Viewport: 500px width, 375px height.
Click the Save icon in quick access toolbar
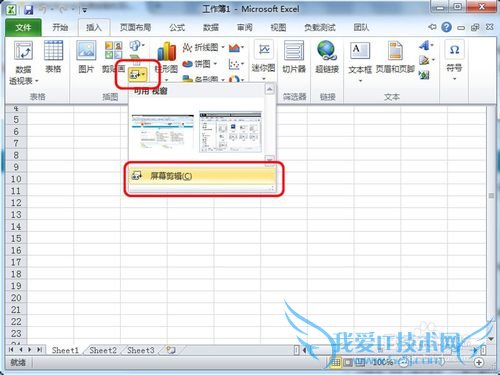click(28, 10)
